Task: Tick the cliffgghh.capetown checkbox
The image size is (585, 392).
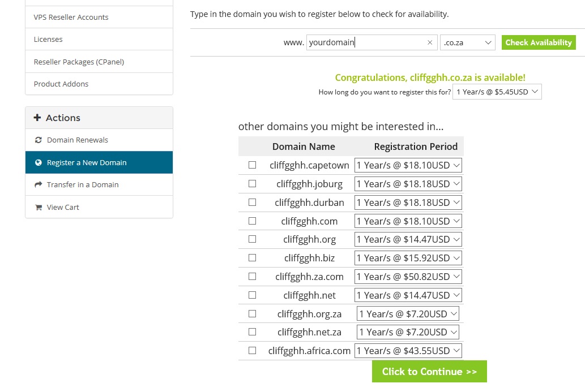Action: [252, 165]
